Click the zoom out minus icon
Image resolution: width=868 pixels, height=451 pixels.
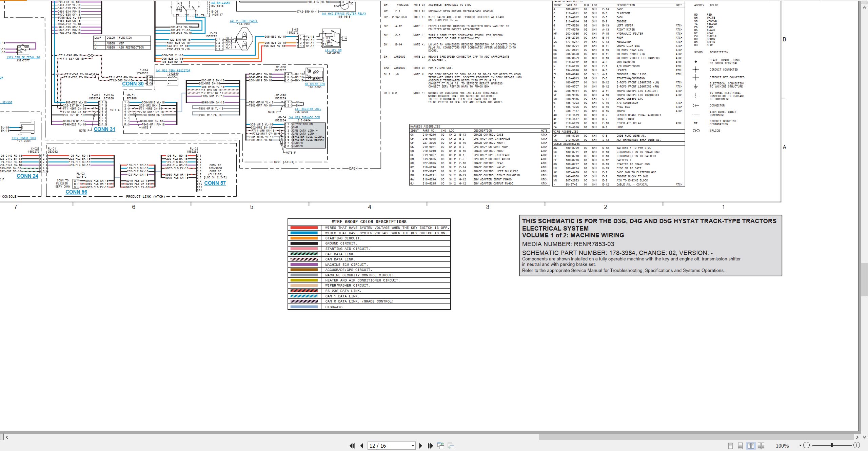[x=807, y=445]
